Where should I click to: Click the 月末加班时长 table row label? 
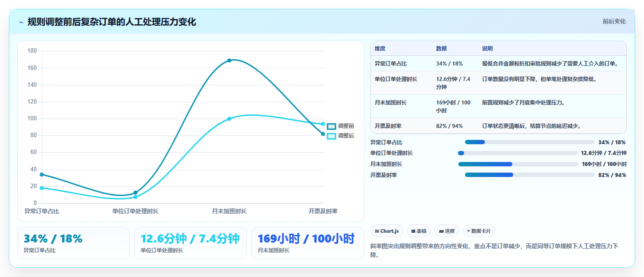[390, 103]
